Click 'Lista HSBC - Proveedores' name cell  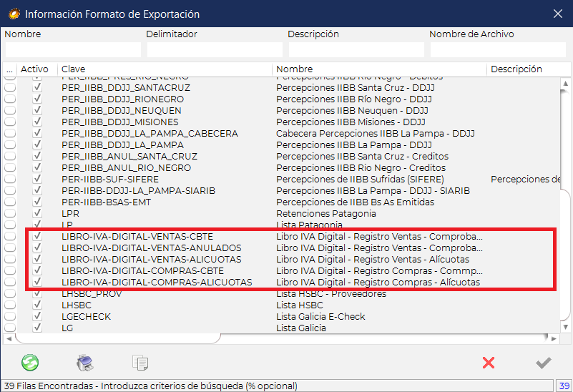(x=331, y=294)
